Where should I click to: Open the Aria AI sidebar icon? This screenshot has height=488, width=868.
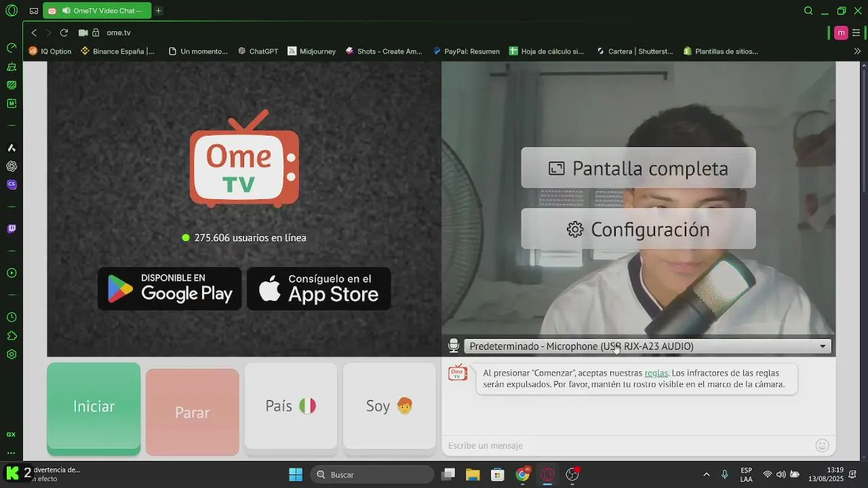click(x=11, y=148)
